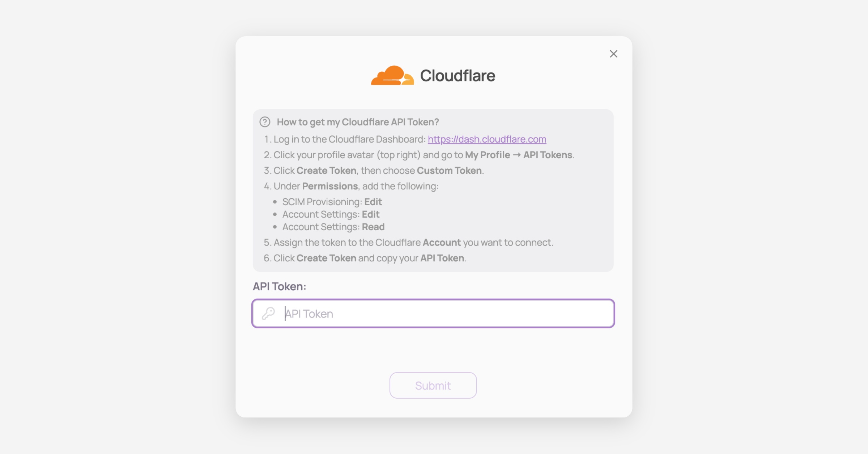Click "Create Token" in step 3
868x454 pixels.
[326, 171]
